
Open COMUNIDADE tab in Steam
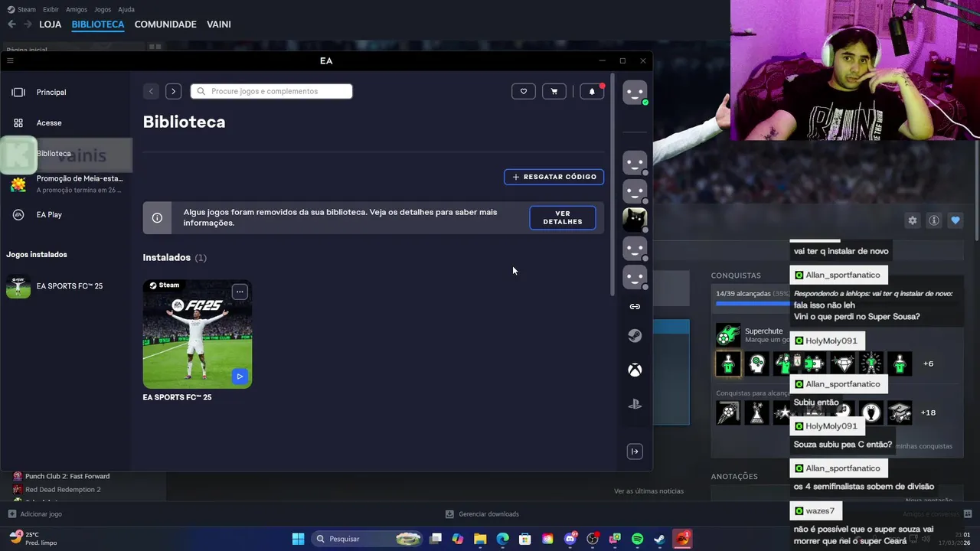pos(165,24)
